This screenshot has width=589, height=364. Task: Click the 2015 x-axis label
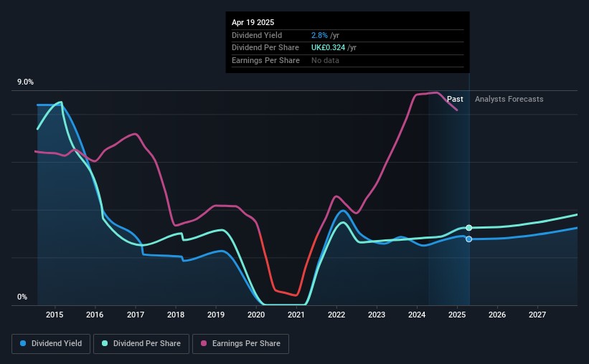click(x=55, y=315)
